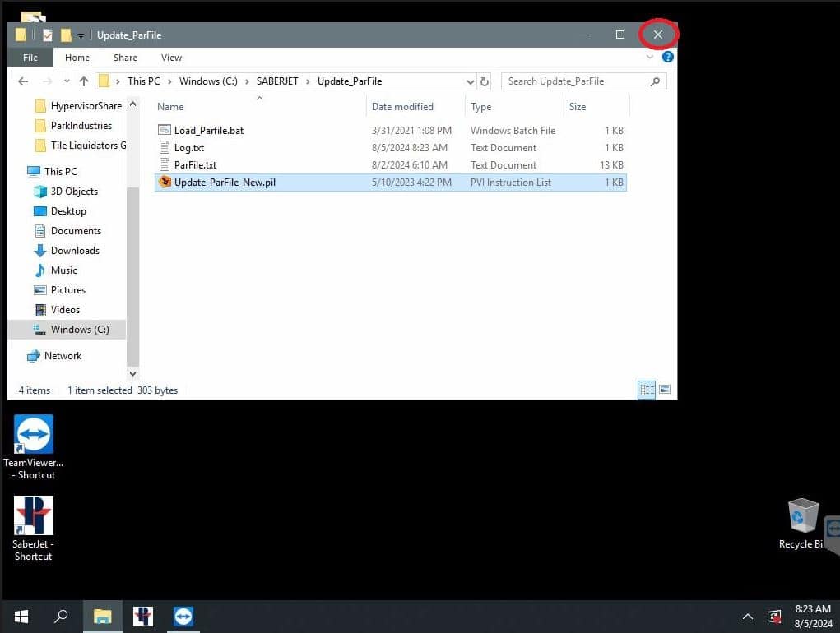Expand chevron after SABERJET in address bar
Screen dimensions: 840x633
308,81
